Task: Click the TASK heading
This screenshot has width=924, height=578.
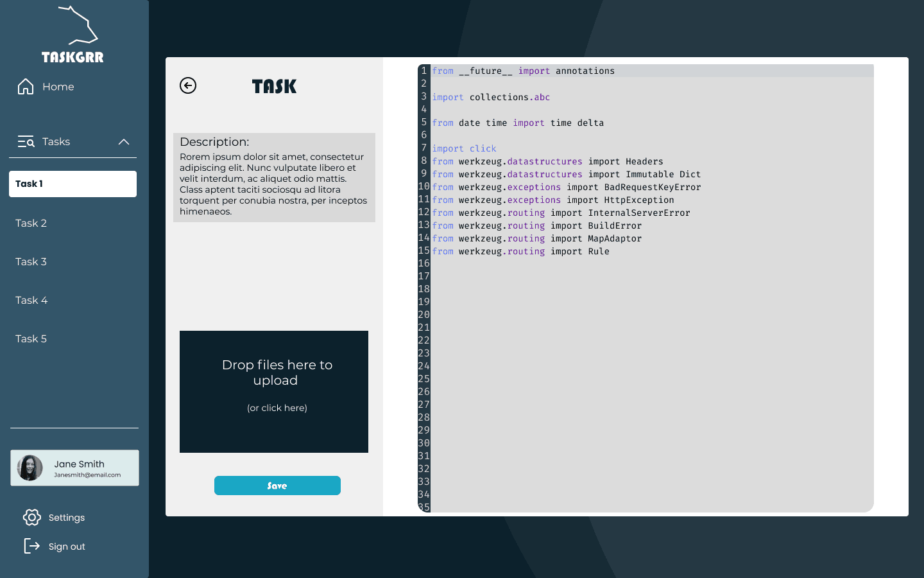Action: point(275,87)
